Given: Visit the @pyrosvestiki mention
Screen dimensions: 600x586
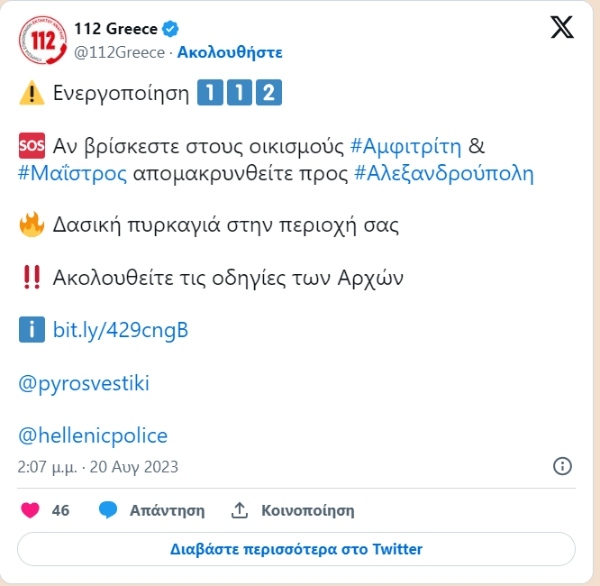Looking at the screenshot, I should pyautogui.click(x=84, y=383).
